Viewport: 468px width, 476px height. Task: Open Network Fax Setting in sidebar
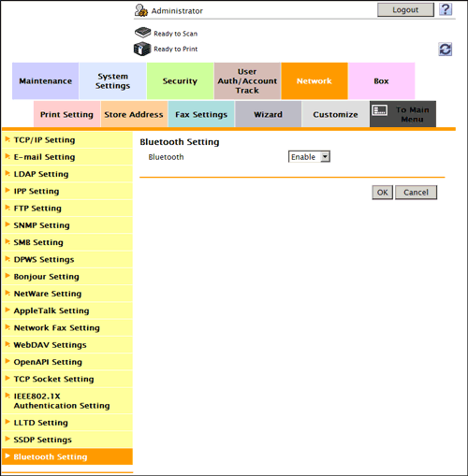pos(67,327)
